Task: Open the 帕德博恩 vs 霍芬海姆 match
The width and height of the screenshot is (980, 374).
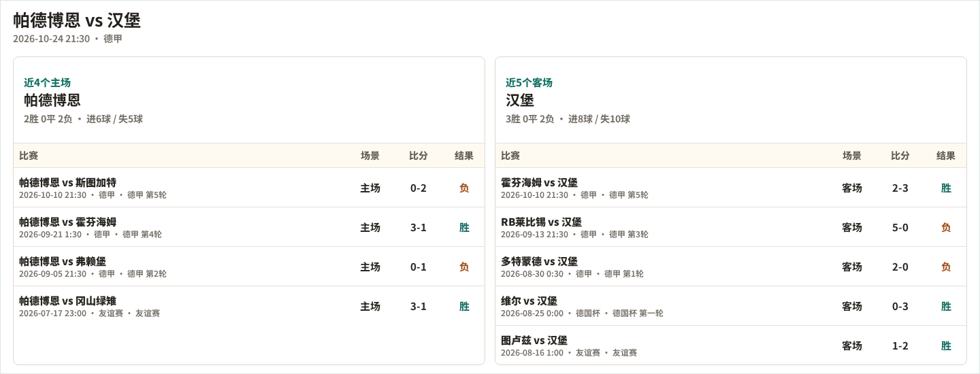Action: [249, 227]
